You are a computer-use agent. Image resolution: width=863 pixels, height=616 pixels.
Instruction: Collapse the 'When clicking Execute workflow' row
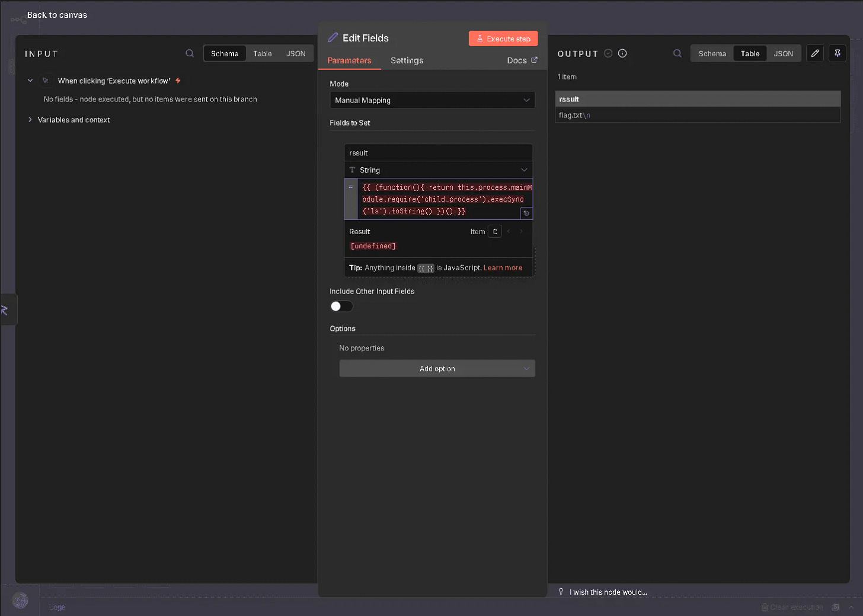click(x=30, y=81)
